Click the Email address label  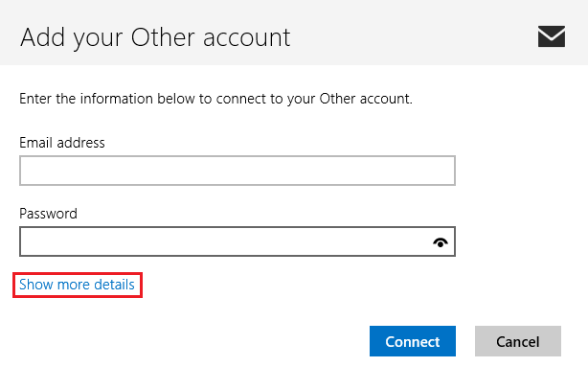pyautogui.click(x=62, y=143)
